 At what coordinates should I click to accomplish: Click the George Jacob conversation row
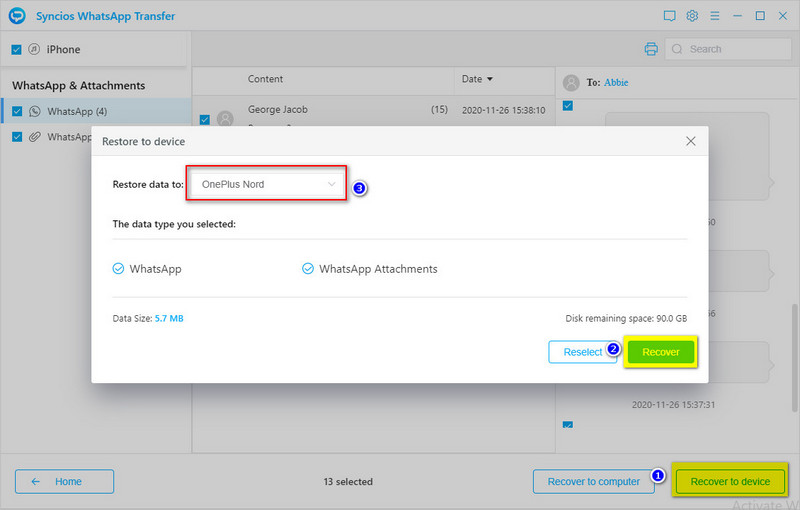click(x=373, y=111)
